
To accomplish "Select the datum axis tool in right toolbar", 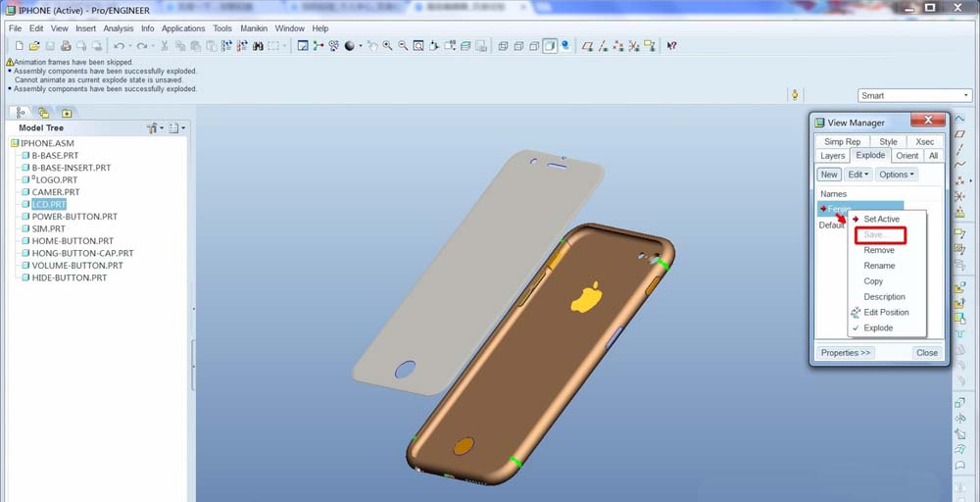I will (x=960, y=148).
